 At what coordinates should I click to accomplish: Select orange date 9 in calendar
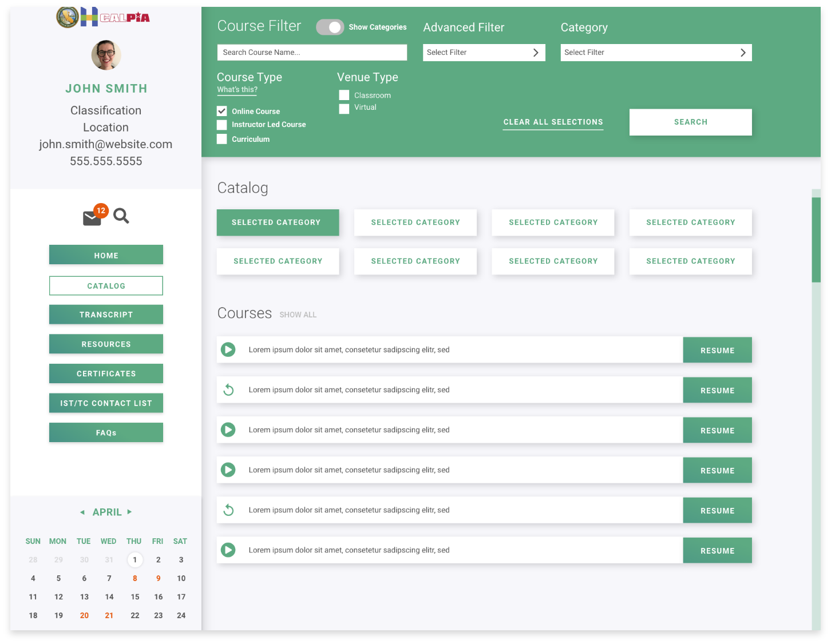[159, 578]
